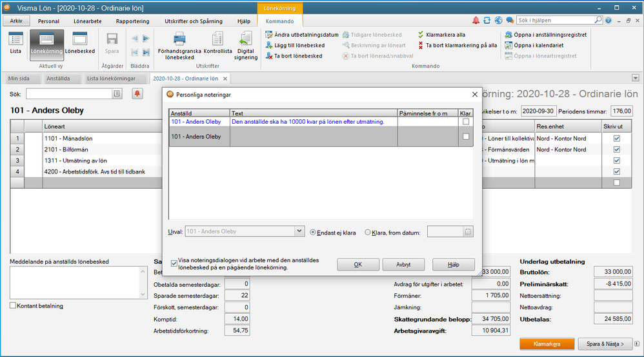
Task: Toggle Visa noteringsdialogen checkbox
Action: click(174, 263)
